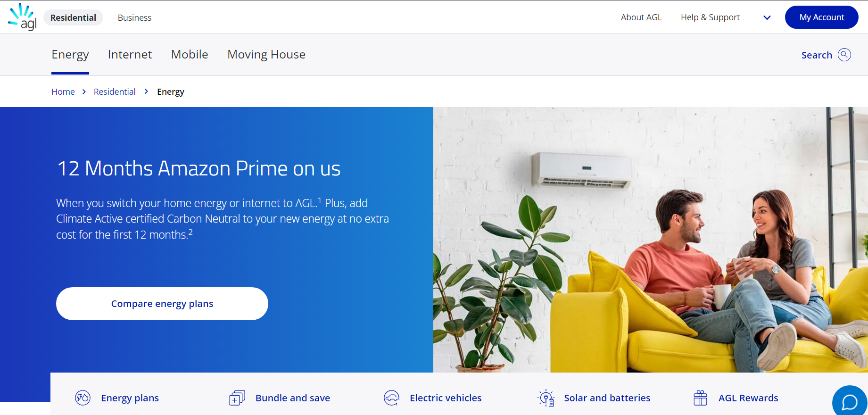
Task: Go to Home breadcrumb link
Action: click(63, 91)
